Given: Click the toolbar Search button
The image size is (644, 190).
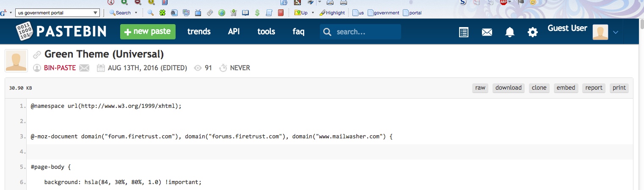Looking at the screenshot, I should point(120,13).
